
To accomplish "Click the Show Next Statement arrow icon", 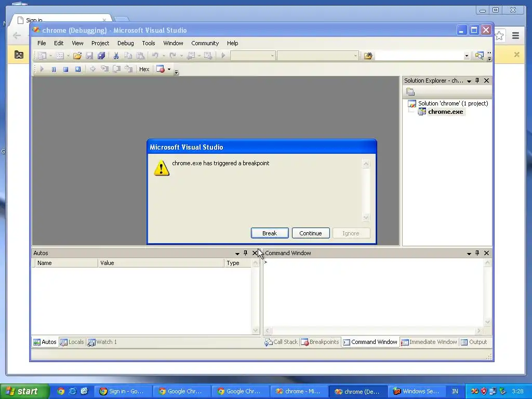I will tap(92, 69).
